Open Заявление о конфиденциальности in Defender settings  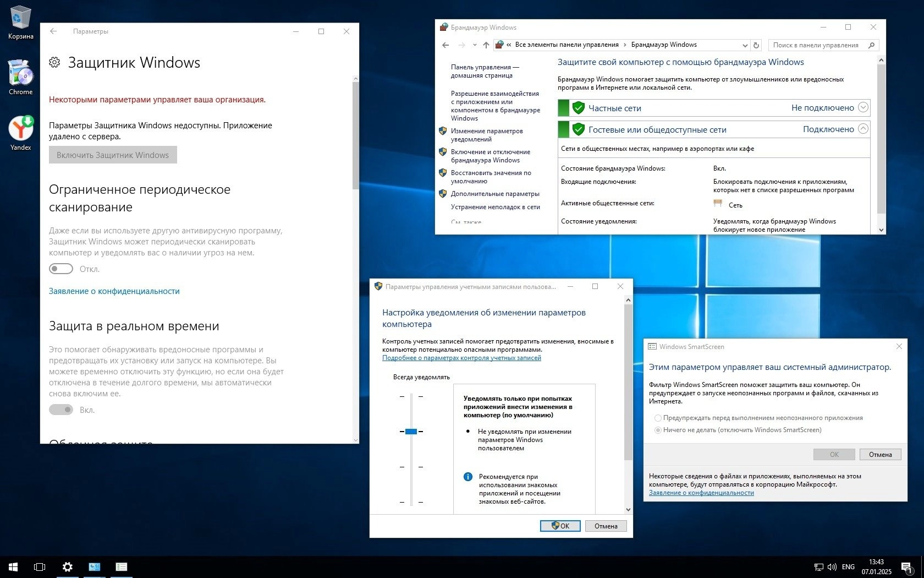pyautogui.click(x=114, y=291)
